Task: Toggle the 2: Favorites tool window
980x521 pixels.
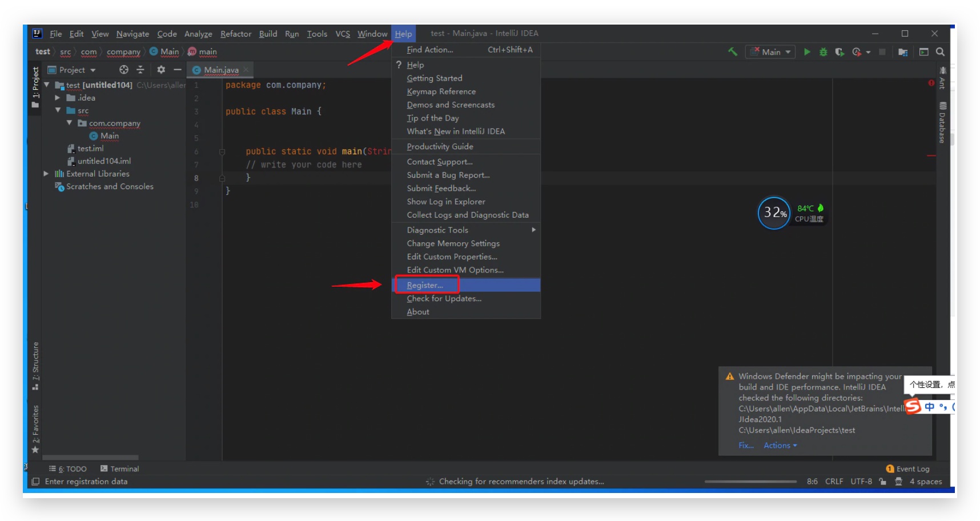Action: click(x=35, y=429)
